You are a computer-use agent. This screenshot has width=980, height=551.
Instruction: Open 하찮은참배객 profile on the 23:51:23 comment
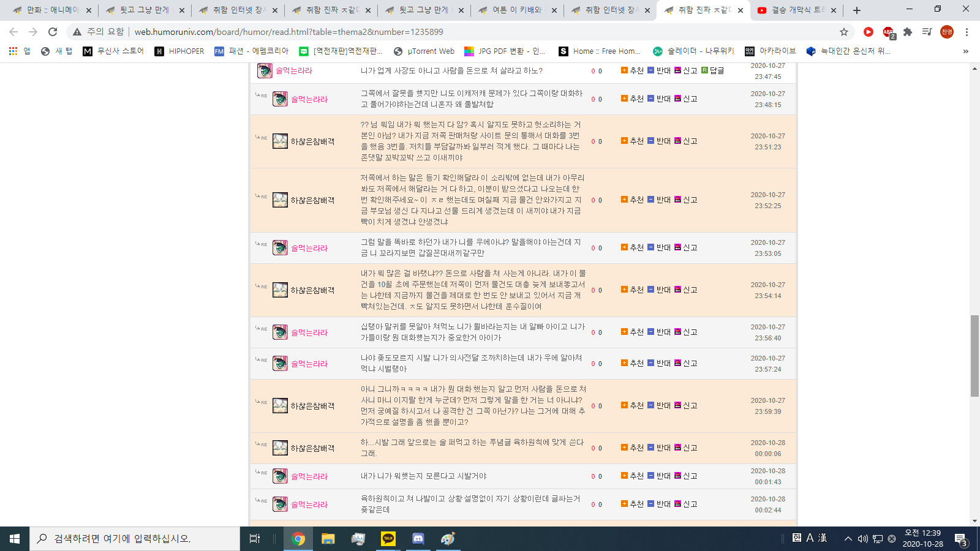[x=312, y=141]
